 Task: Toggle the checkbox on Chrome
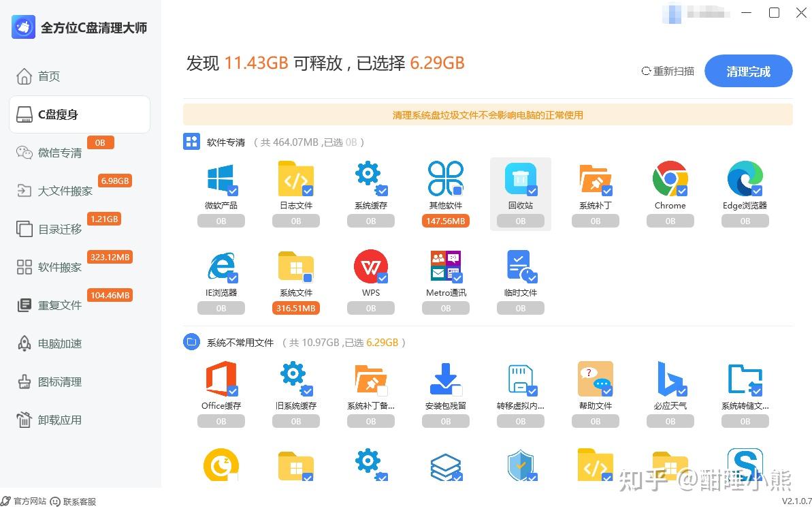[682, 191]
